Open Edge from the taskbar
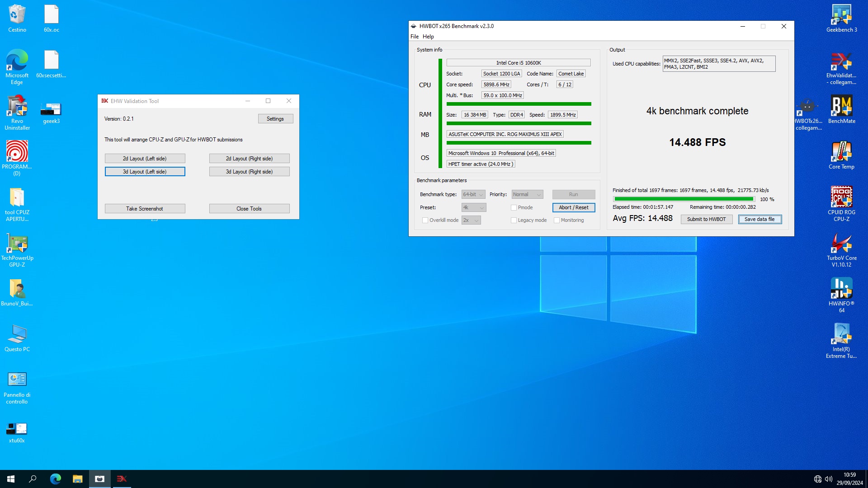This screenshot has width=868, height=488. pyautogui.click(x=55, y=479)
